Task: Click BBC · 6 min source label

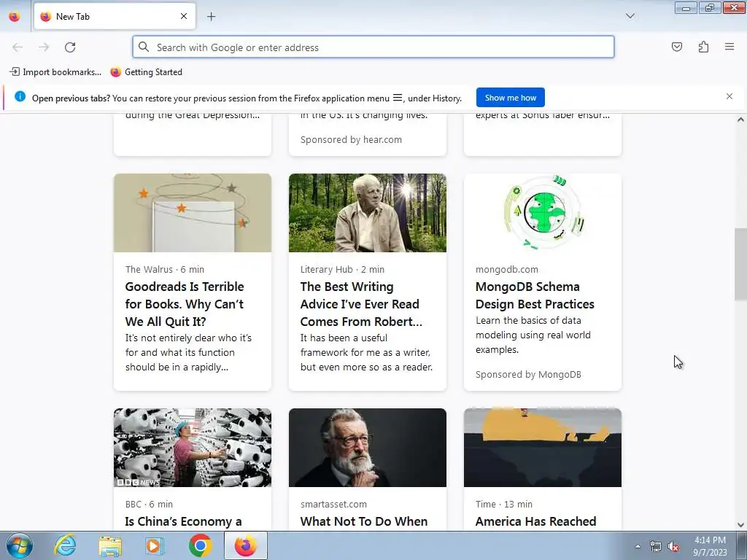Action: tap(149, 505)
